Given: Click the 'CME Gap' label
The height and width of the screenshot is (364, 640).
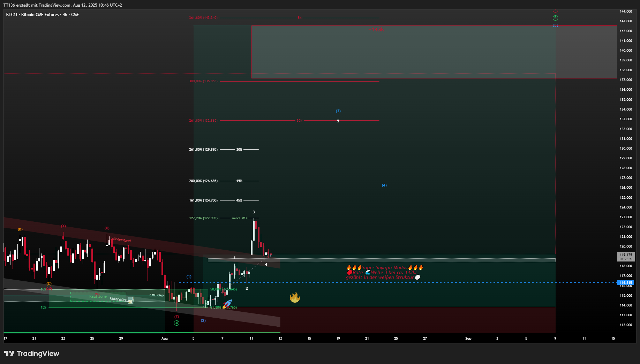Looking at the screenshot, I should (157, 295).
